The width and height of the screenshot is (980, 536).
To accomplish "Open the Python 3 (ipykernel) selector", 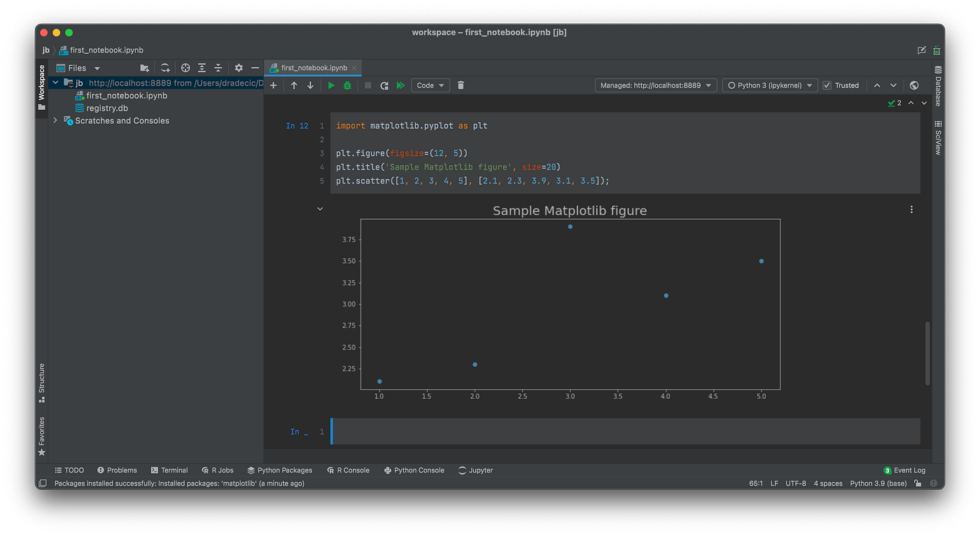I will tap(769, 85).
